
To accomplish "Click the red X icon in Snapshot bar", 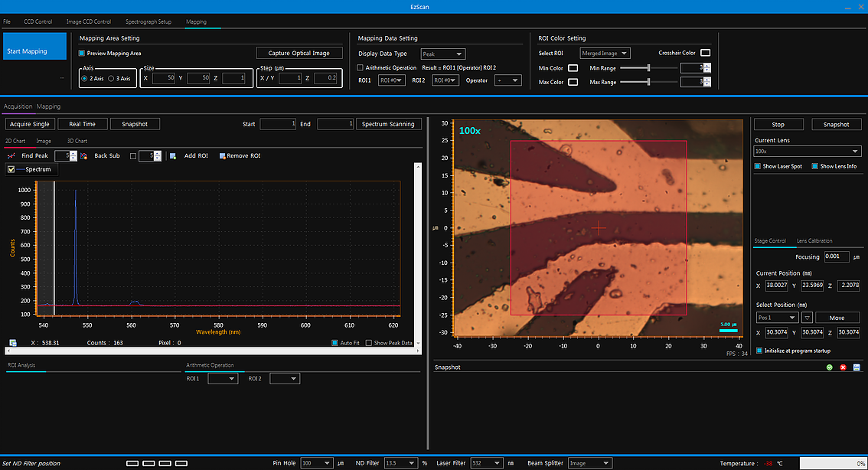I will (x=843, y=367).
